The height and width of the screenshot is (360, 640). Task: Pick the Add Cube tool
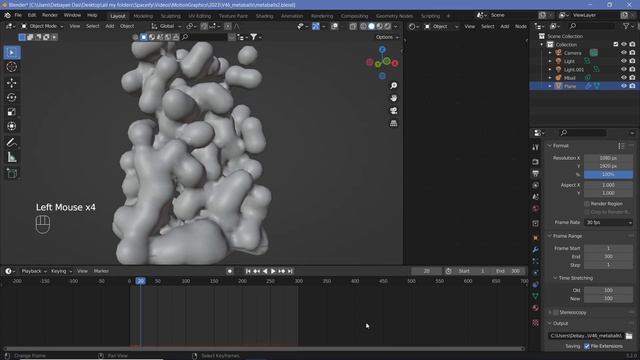tap(12, 173)
